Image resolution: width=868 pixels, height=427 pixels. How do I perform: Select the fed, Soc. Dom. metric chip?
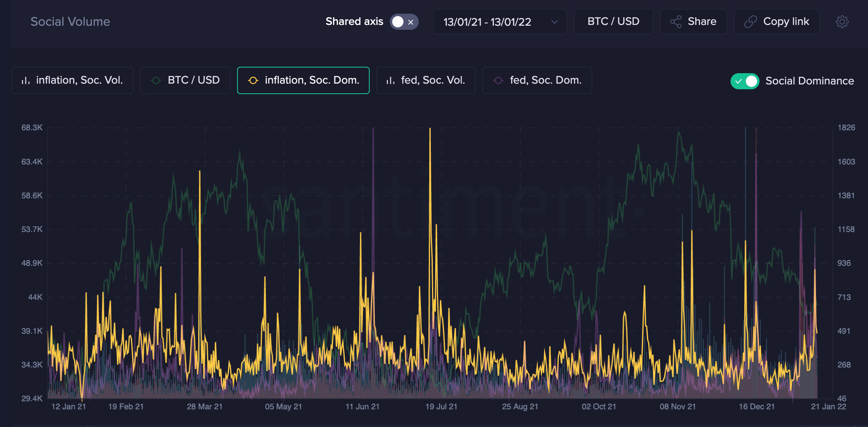pyautogui.click(x=537, y=80)
